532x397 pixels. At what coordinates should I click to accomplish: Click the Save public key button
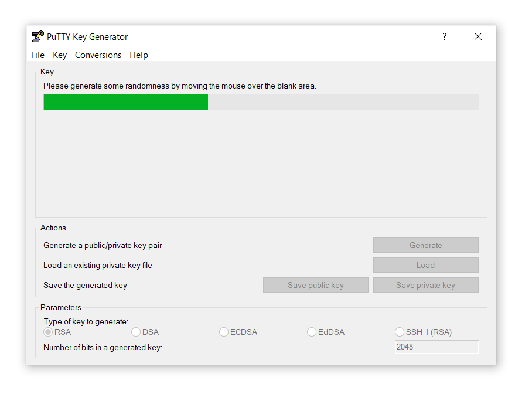(x=316, y=285)
